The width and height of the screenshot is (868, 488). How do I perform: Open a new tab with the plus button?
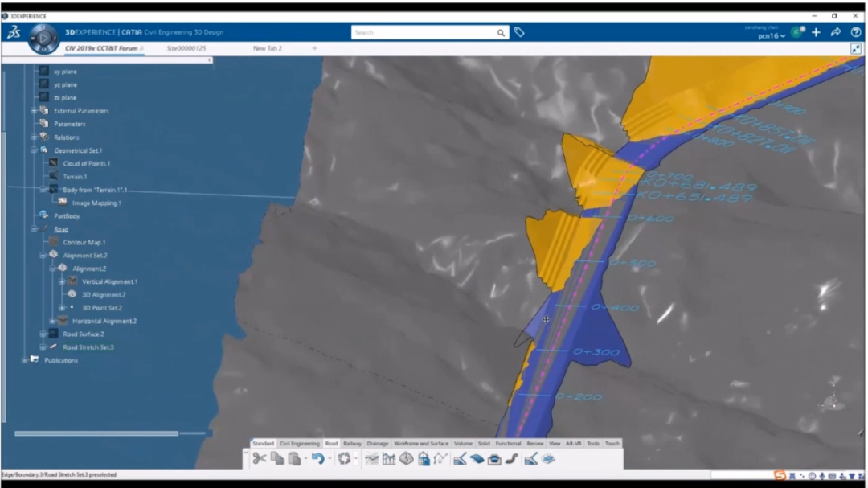[314, 48]
